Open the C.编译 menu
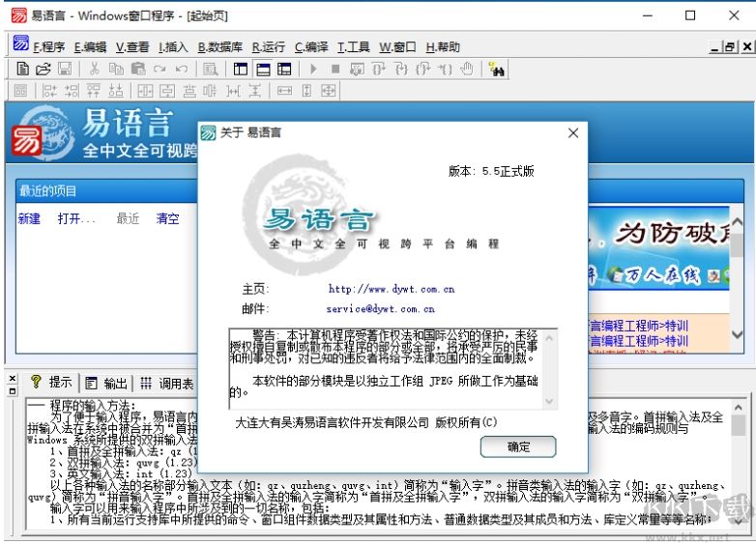 click(x=311, y=46)
